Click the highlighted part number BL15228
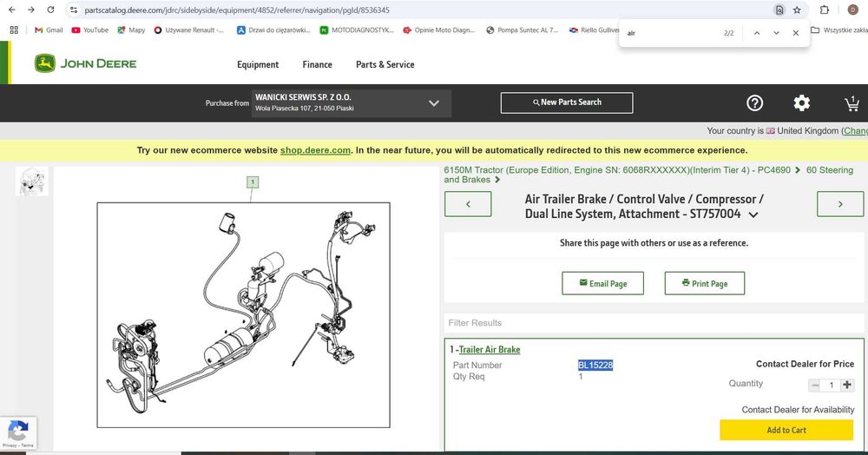This screenshot has height=455, width=868. [x=595, y=365]
